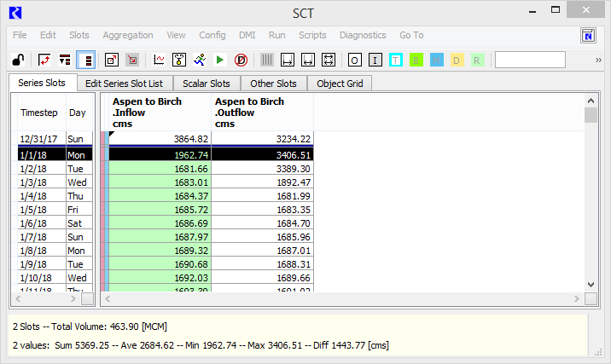Toggle the row detail view button
This screenshot has height=364, width=611.
[85, 60]
